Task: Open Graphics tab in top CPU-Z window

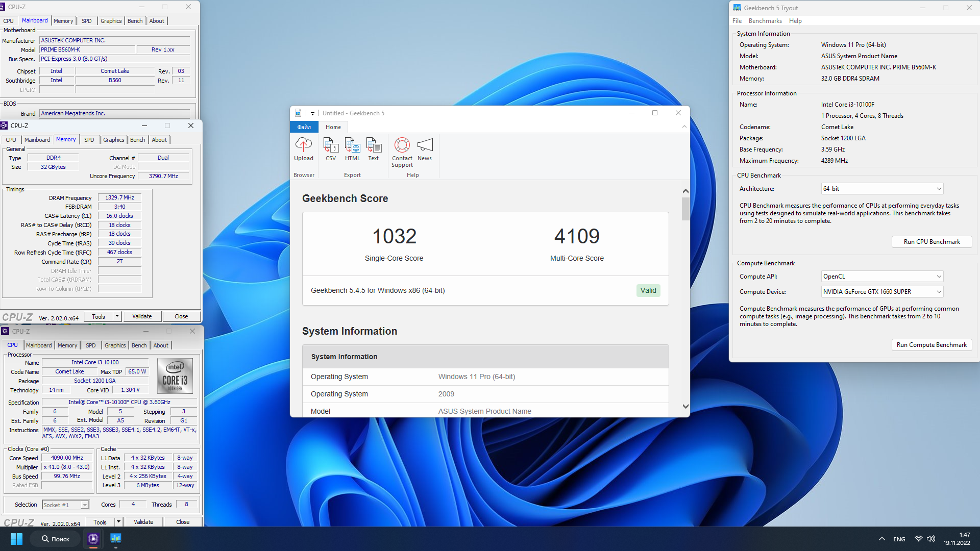Action: [x=111, y=21]
